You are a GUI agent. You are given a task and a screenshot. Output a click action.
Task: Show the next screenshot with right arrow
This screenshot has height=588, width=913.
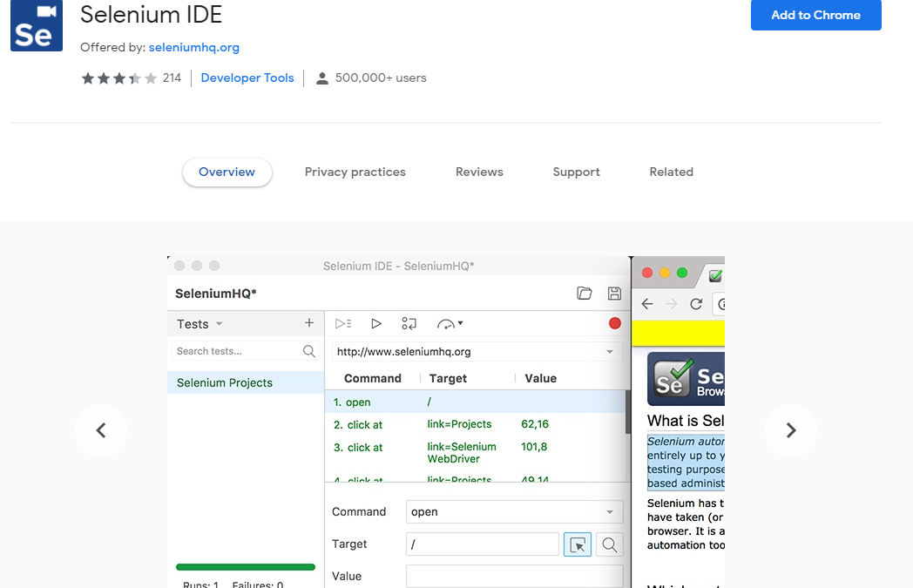(791, 430)
